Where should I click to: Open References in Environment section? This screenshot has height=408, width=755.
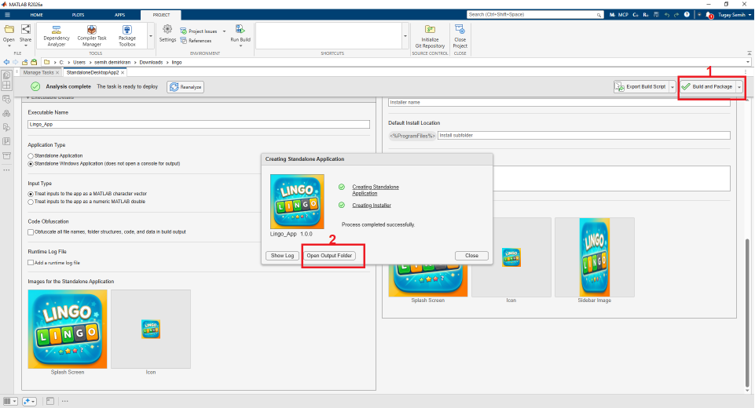coord(196,40)
